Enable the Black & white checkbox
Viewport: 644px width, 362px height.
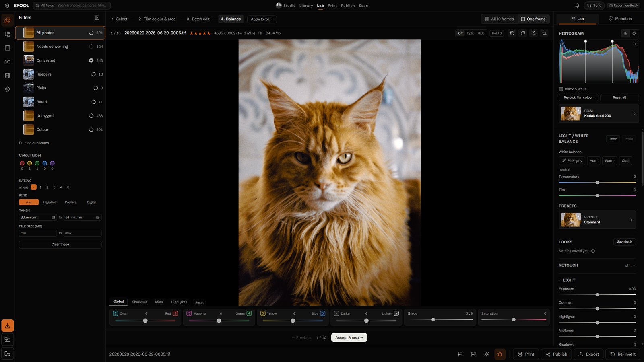561,89
